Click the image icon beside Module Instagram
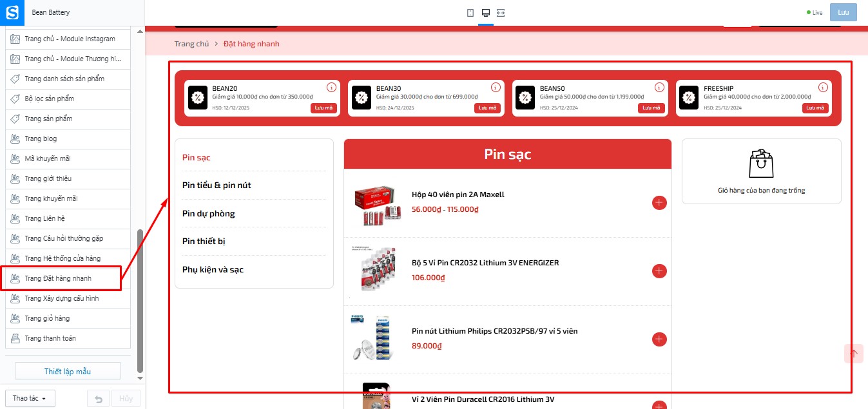Viewport: 868px width, 409px height. [x=16, y=39]
